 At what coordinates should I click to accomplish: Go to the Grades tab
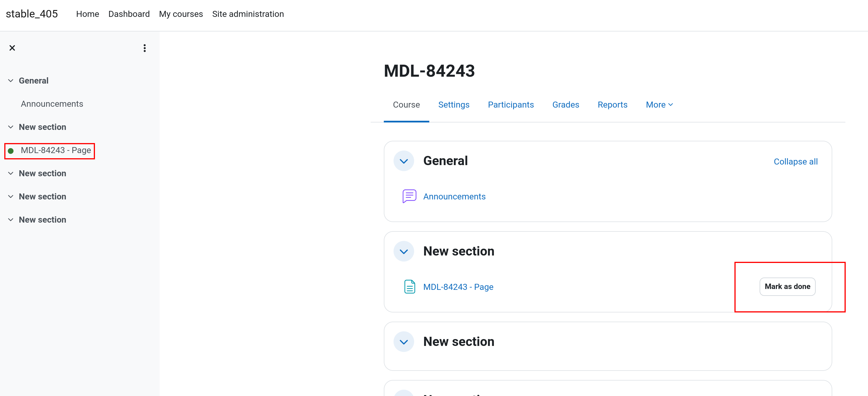point(565,105)
